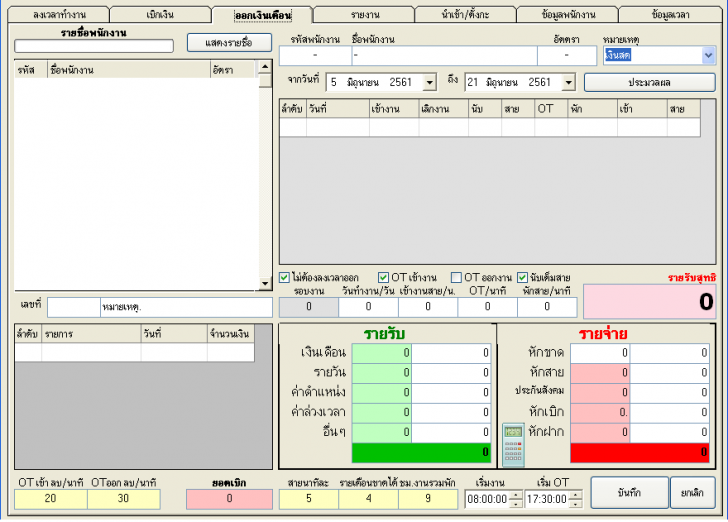
Task: Click the เข้างาน column header in time table
Action: pyautogui.click(x=394, y=109)
